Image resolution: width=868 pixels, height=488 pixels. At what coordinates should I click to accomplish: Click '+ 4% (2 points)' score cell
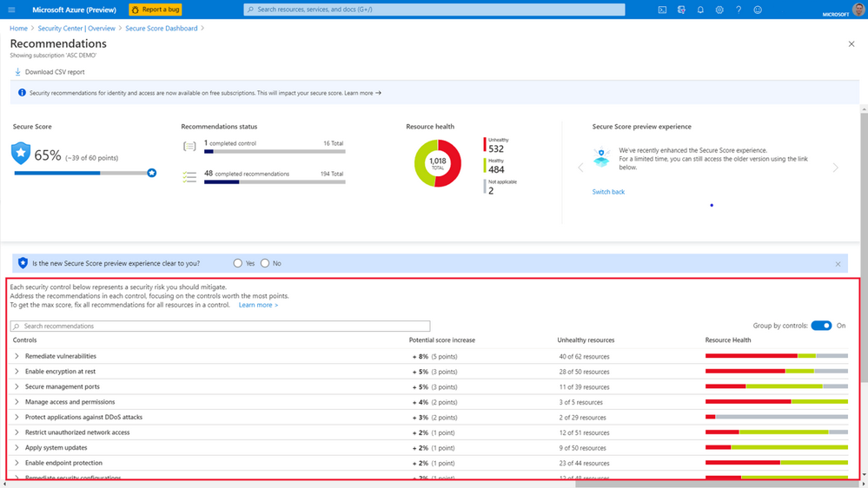tap(434, 402)
